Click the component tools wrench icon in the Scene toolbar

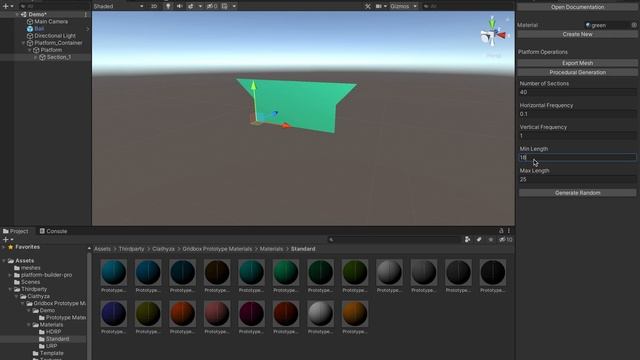pyautogui.click(x=368, y=6)
